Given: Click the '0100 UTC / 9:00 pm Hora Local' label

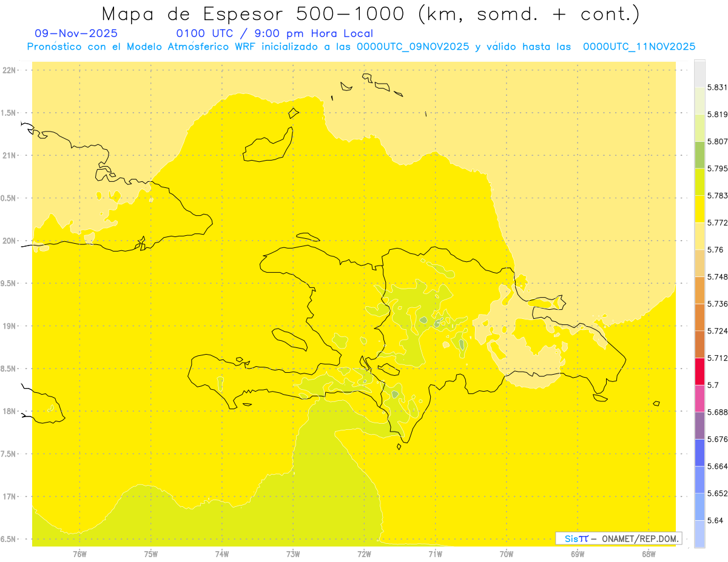Looking at the screenshot, I should tap(274, 33).
